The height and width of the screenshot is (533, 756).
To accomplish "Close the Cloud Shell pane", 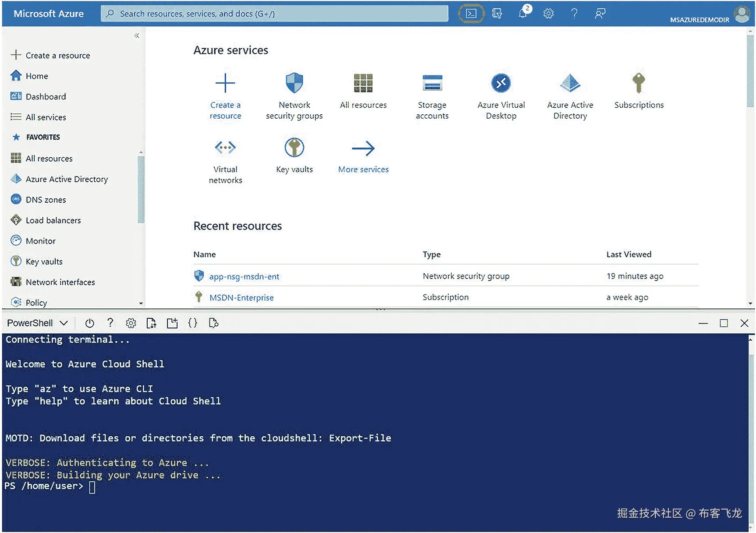I will click(744, 323).
